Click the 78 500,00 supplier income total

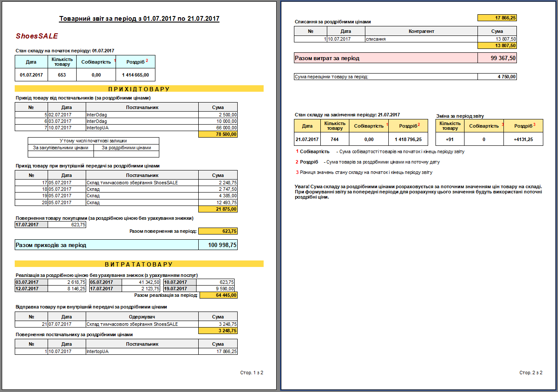(x=218, y=134)
